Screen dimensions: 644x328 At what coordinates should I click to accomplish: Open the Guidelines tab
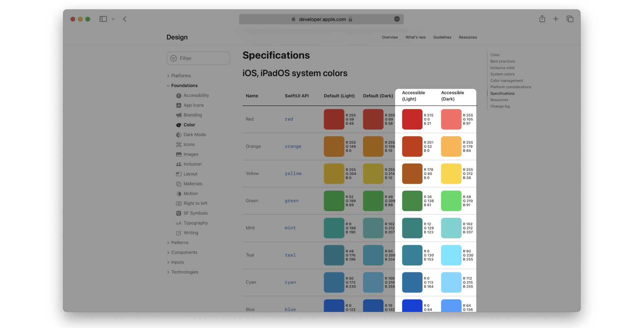[x=442, y=37]
